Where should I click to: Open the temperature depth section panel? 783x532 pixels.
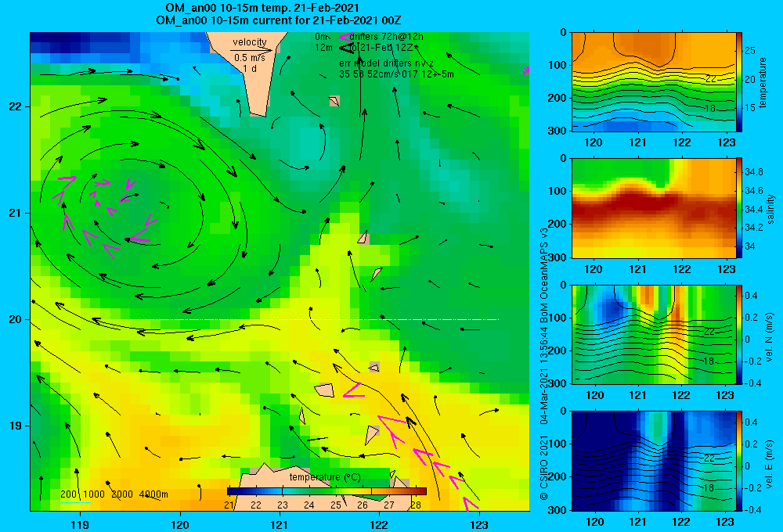(653, 82)
